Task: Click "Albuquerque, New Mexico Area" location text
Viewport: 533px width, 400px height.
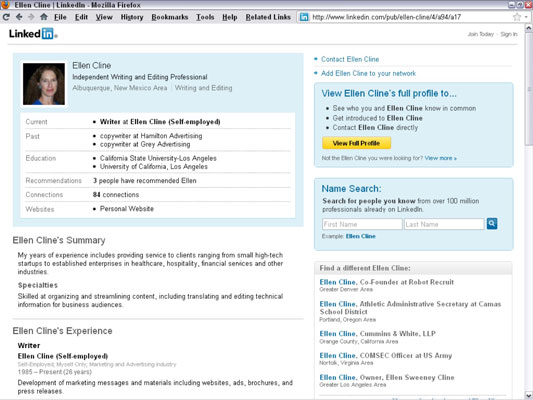Action: point(120,88)
